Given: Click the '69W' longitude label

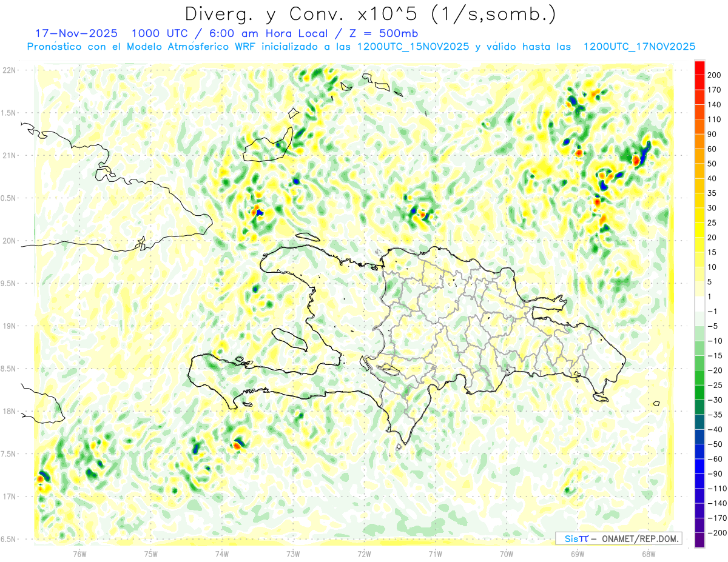Looking at the screenshot, I should tap(578, 554).
